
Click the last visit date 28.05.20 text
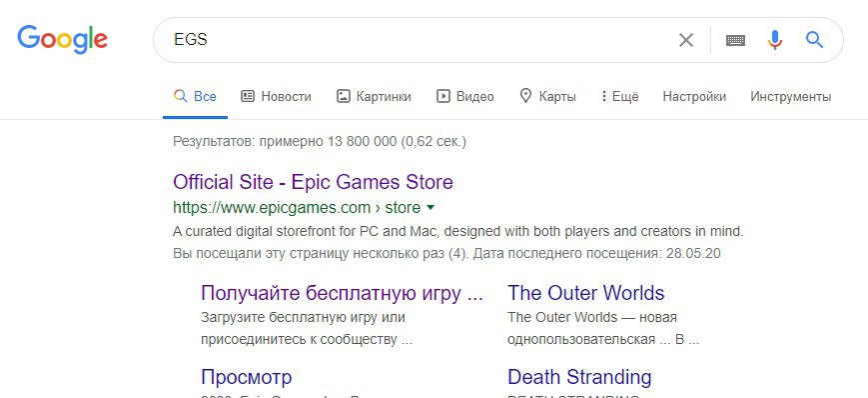693,254
